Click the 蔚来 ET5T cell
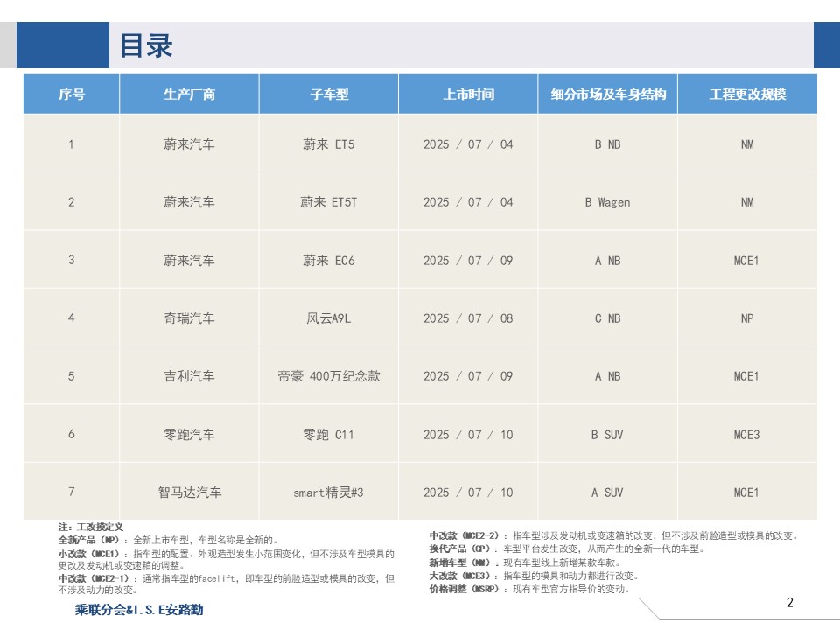Screen dimensions: 840x630 point(328,202)
